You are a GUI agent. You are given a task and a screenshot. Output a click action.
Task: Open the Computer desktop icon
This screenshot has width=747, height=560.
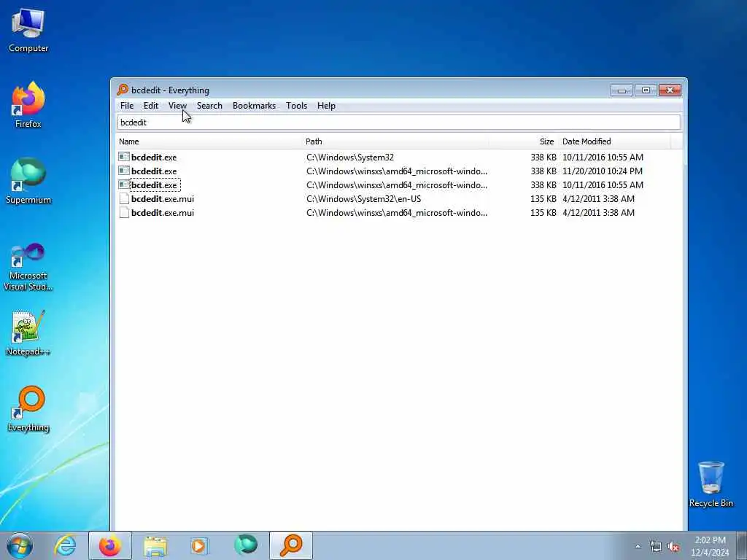(28, 31)
